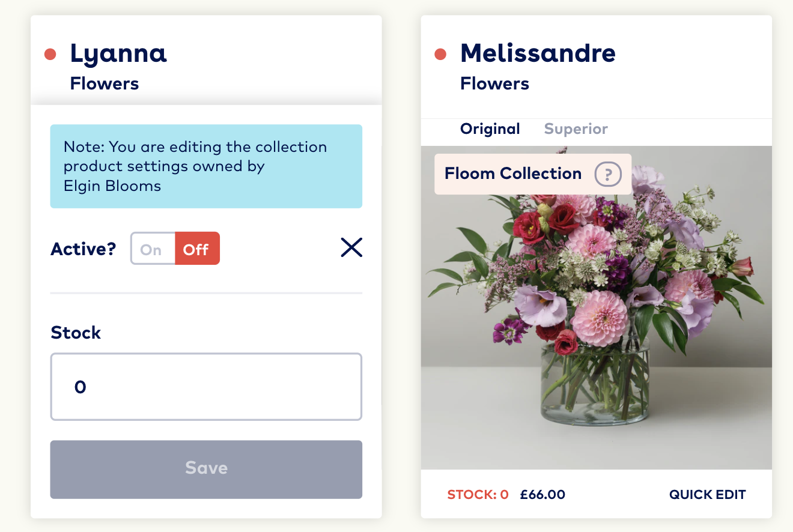
Task: Set the Active switch to Off
Action: [x=197, y=248]
